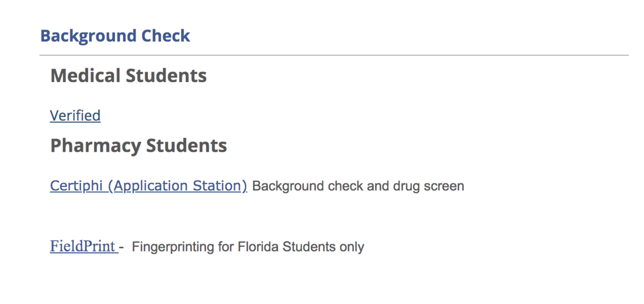Click the dash following the FieldPrint link
This screenshot has height=304, width=644.
[121, 247]
